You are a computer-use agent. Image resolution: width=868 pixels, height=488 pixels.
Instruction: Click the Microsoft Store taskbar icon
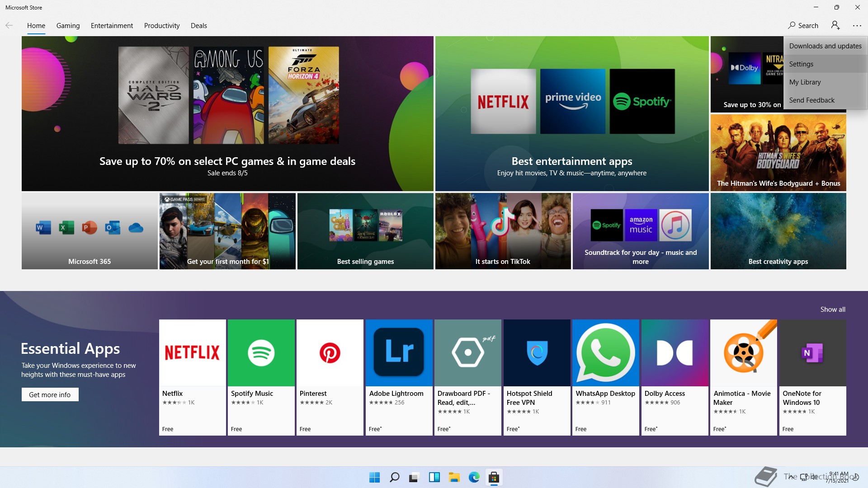494,477
